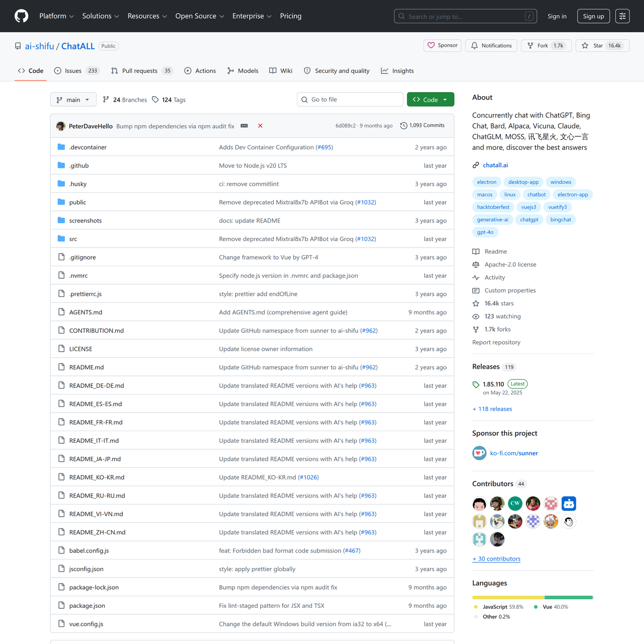Click the Sponsor button
This screenshot has width=644, height=644.
[x=443, y=45]
